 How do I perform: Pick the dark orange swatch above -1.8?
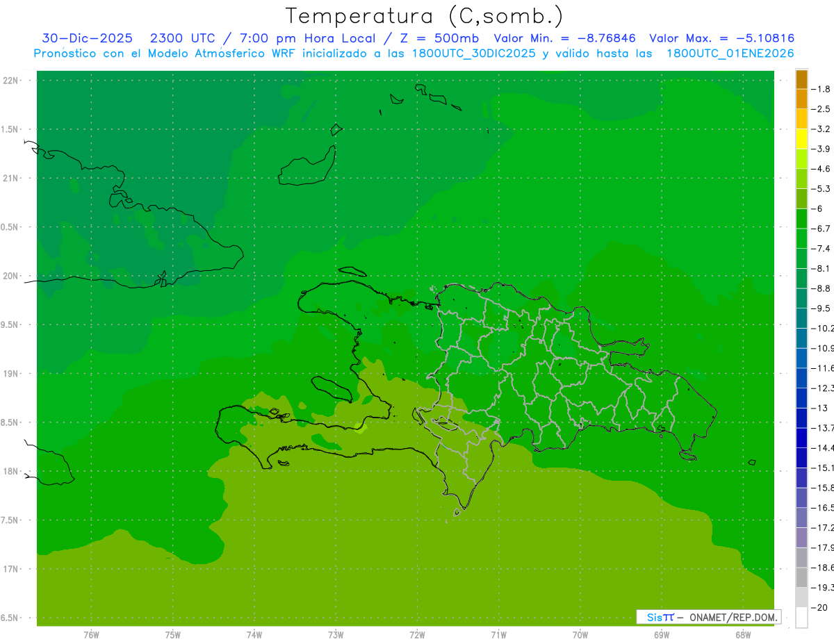[801, 79]
